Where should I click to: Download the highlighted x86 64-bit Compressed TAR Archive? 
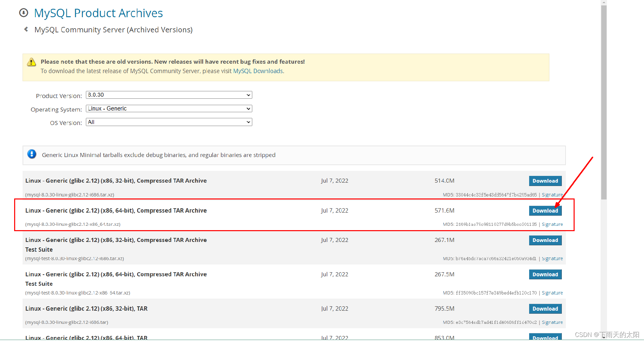coord(545,211)
